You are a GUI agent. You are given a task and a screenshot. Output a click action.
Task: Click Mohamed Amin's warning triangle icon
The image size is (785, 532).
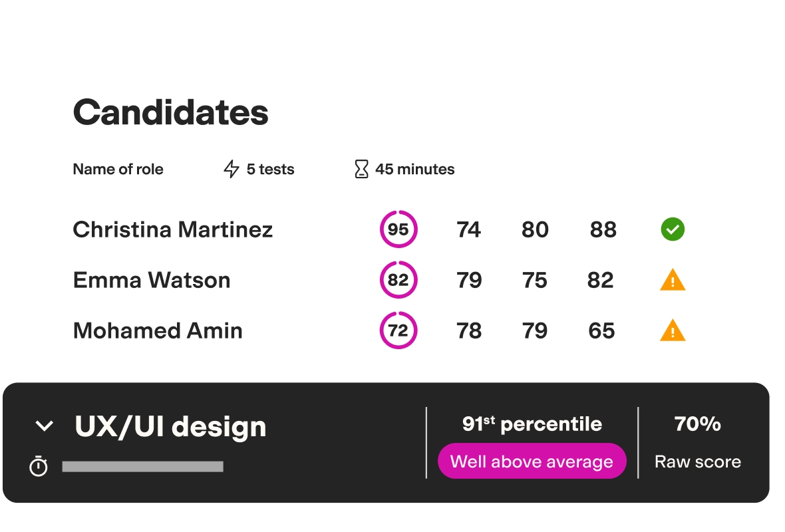(672, 331)
